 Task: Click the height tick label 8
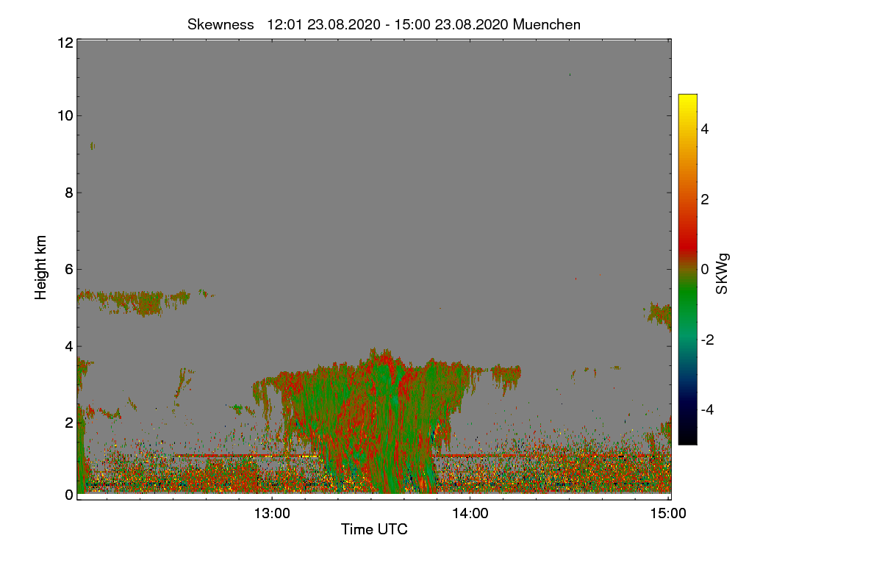(x=68, y=193)
